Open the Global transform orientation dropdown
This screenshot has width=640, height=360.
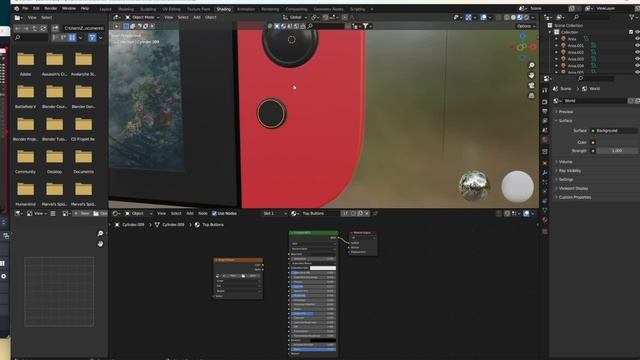pyautogui.click(x=295, y=18)
